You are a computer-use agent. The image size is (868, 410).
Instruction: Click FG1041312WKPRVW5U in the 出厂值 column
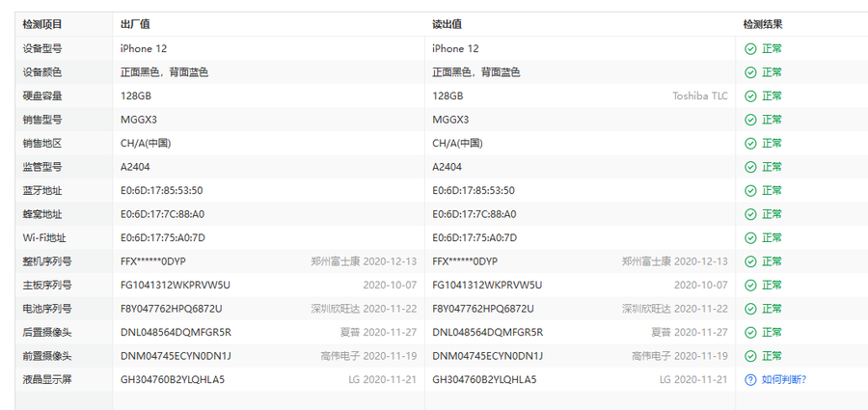[176, 286]
